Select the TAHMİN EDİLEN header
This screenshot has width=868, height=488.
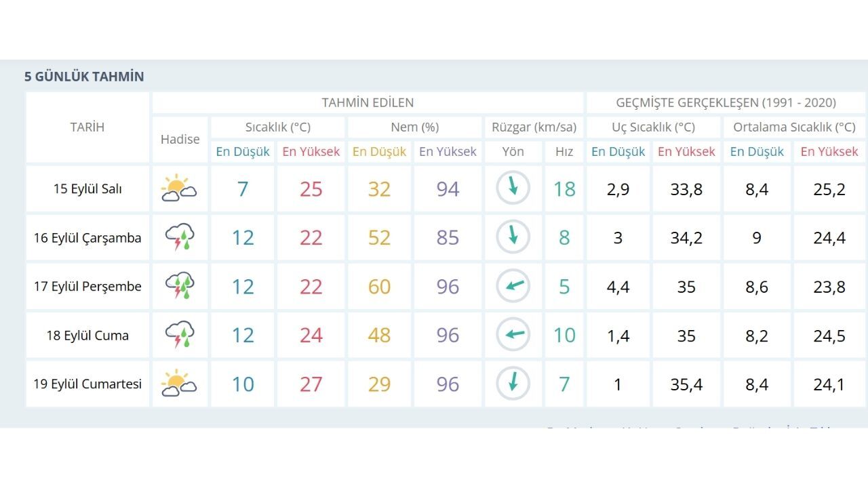coord(368,103)
